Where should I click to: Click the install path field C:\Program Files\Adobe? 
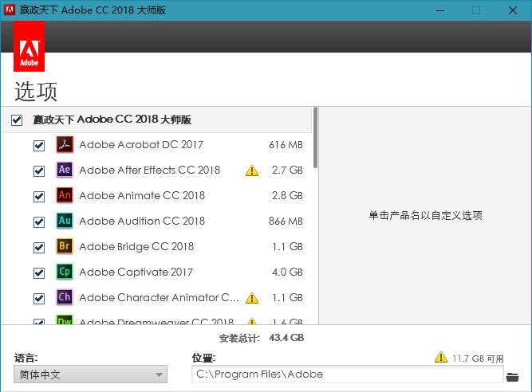tap(348, 374)
